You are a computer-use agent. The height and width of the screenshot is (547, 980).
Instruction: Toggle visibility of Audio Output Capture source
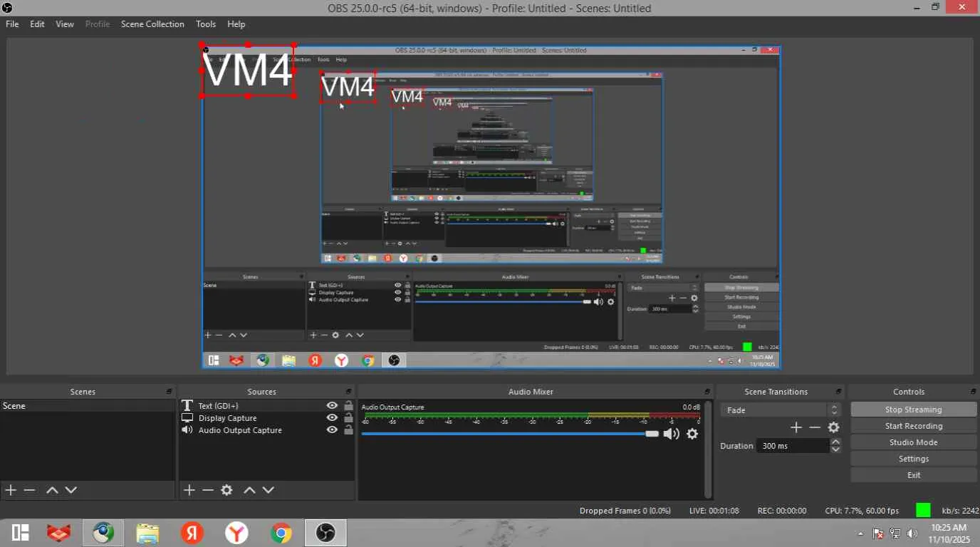[332, 430]
